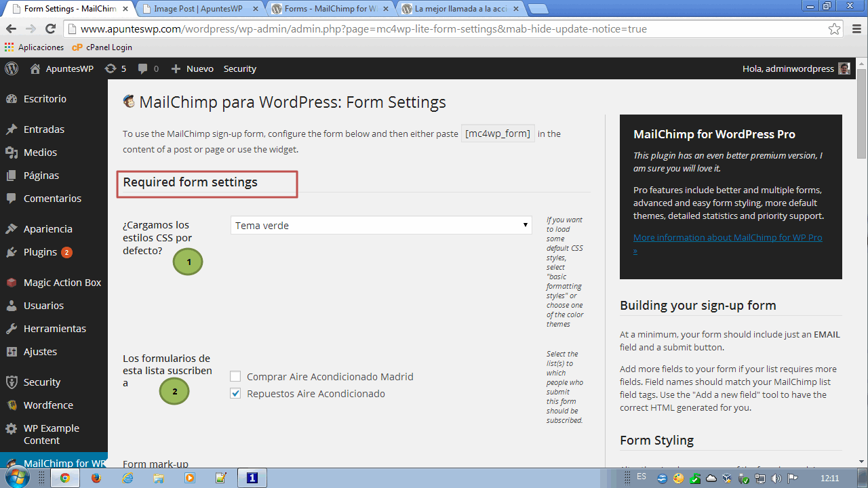
Task: Click the Action Center flag tray icon
Action: click(791, 479)
